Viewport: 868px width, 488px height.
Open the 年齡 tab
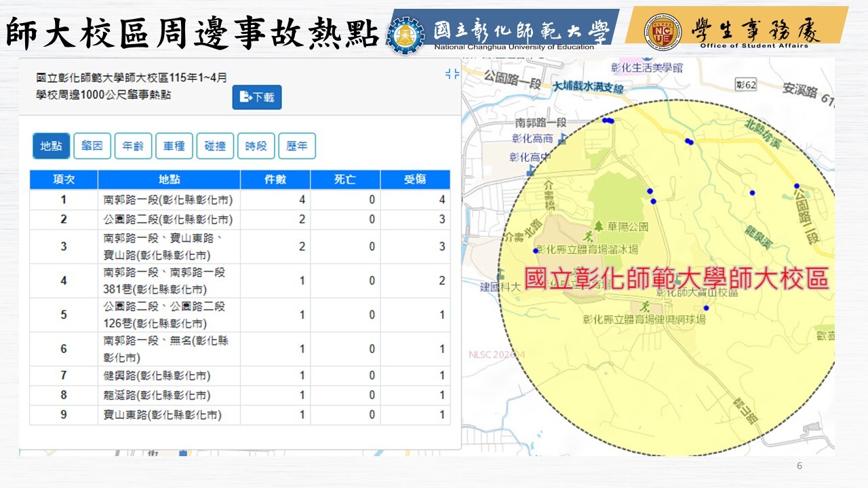(133, 146)
